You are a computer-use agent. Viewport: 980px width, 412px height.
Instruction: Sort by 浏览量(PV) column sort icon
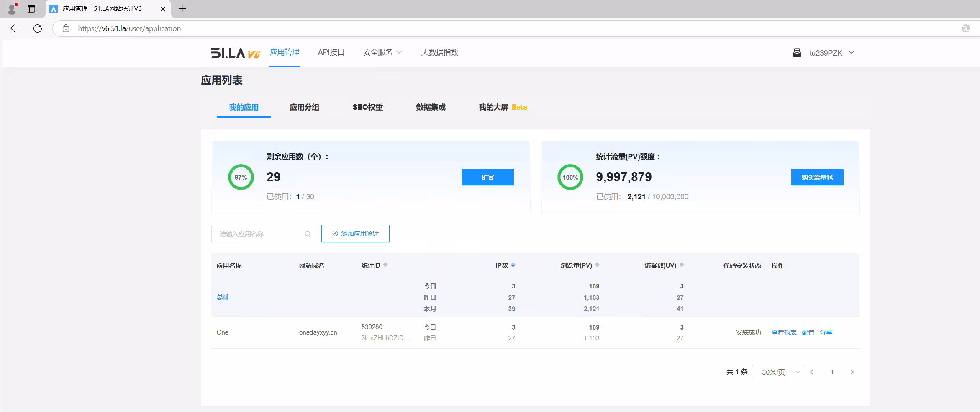click(x=597, y=265)
